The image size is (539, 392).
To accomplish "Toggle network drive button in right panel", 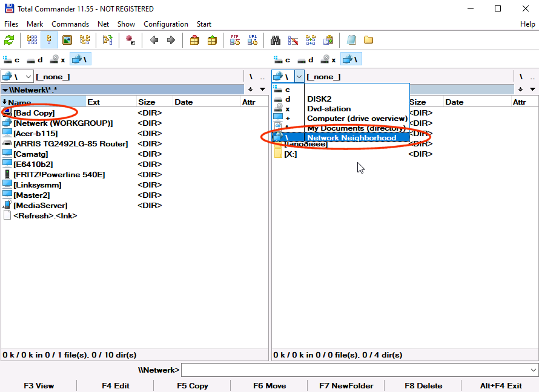I will [351, 60].
